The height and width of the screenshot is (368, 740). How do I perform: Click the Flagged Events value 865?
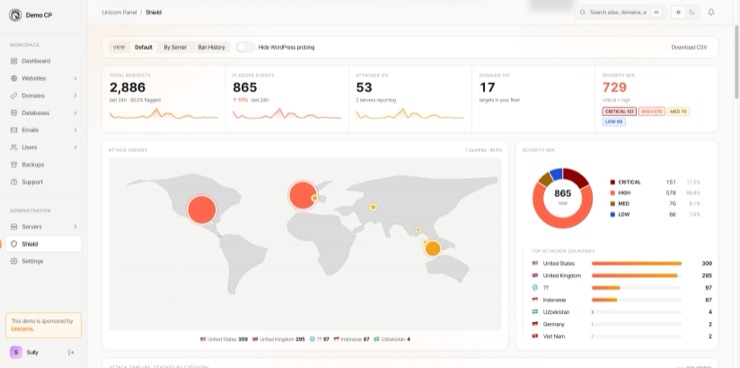click(245, 87)
